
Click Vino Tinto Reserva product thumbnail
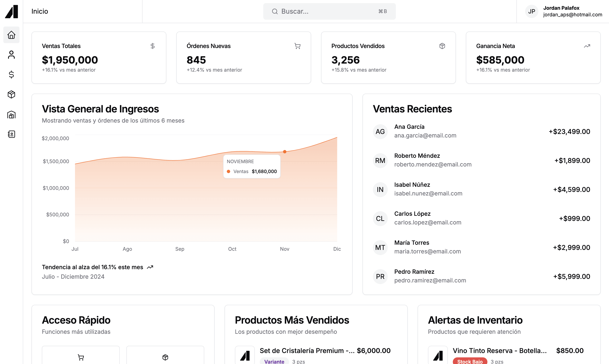438,355
